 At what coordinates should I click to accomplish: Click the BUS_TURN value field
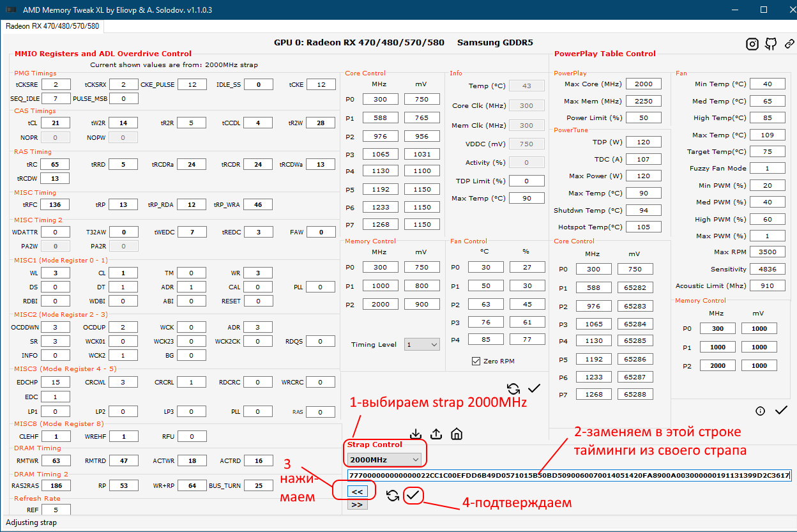coord(259,486)
